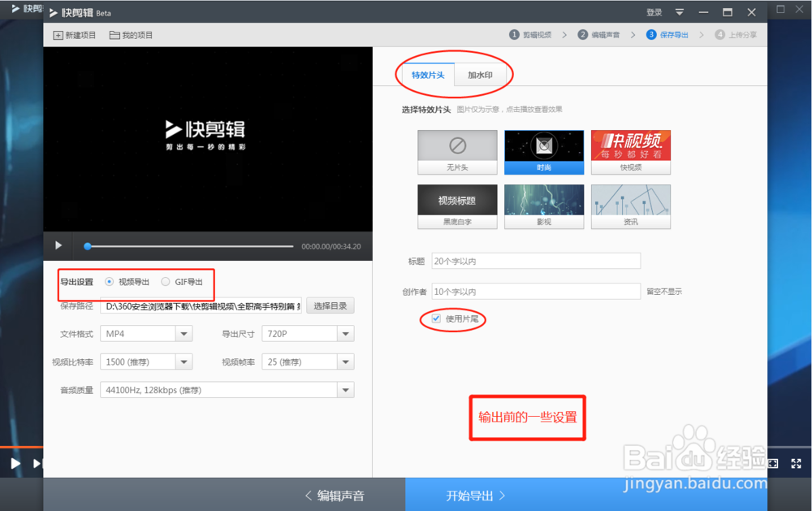812x511 pixels.
Task: Toggle the 使用片尾 checkbox
Action: 436,318
